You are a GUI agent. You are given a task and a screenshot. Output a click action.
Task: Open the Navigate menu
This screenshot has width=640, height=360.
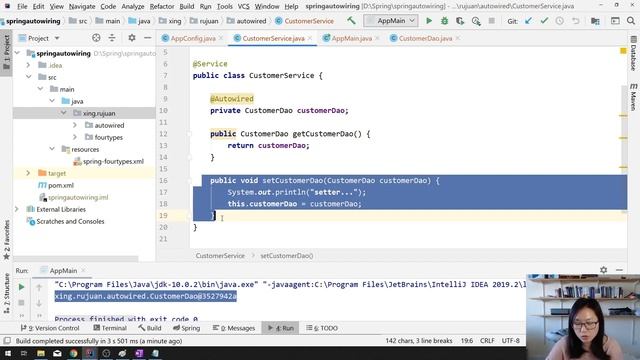coord(82,7)
